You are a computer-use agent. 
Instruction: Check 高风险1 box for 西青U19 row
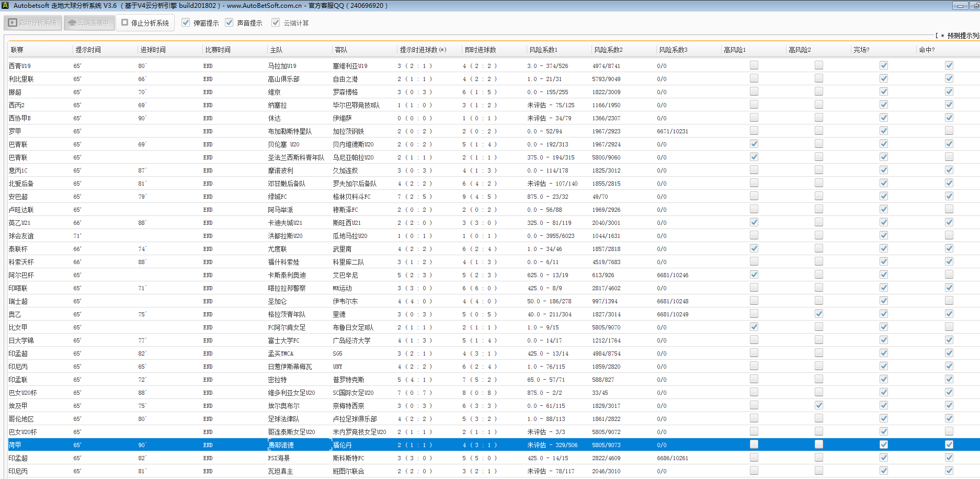click(754, 65)
